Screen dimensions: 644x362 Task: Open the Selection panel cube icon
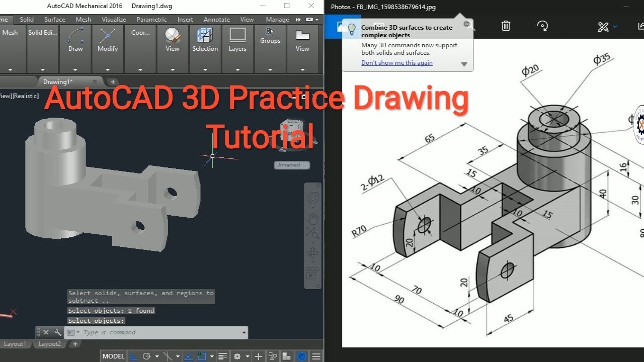coord(205,36)
